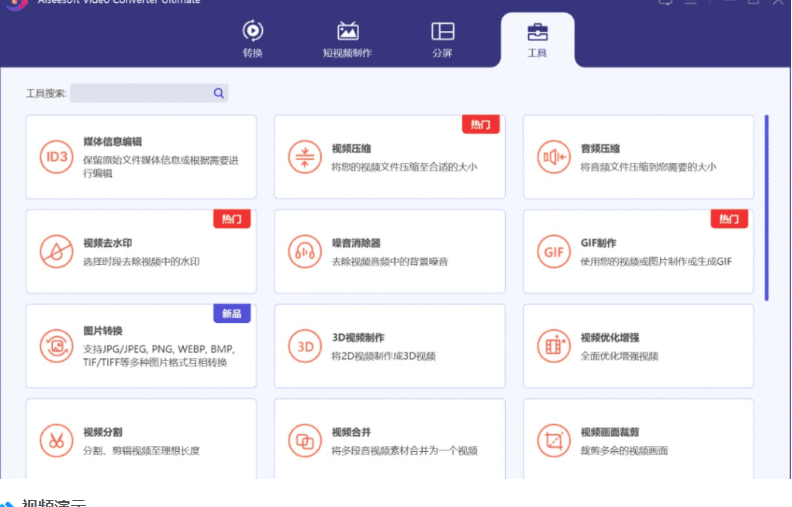Click the magnifier search icon
The width and height of the screenshot is (792, 507).
coord(219,93)
